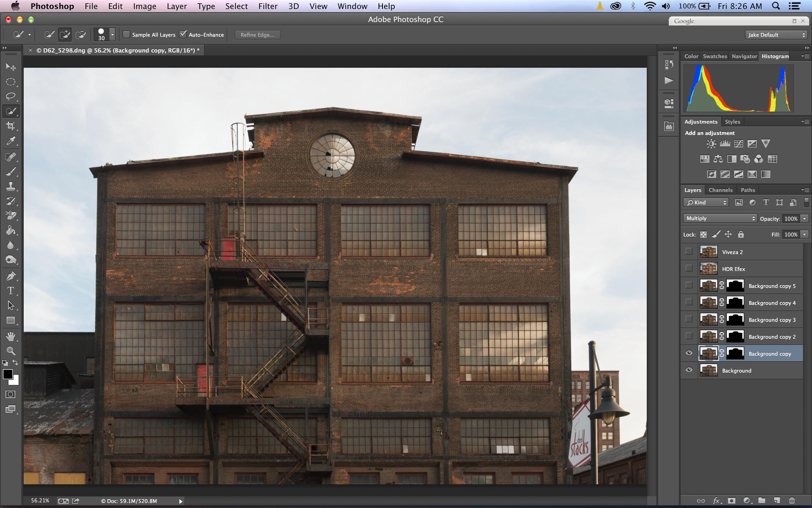
Task: Click the foreground color swatch
Action: (7, 374)
